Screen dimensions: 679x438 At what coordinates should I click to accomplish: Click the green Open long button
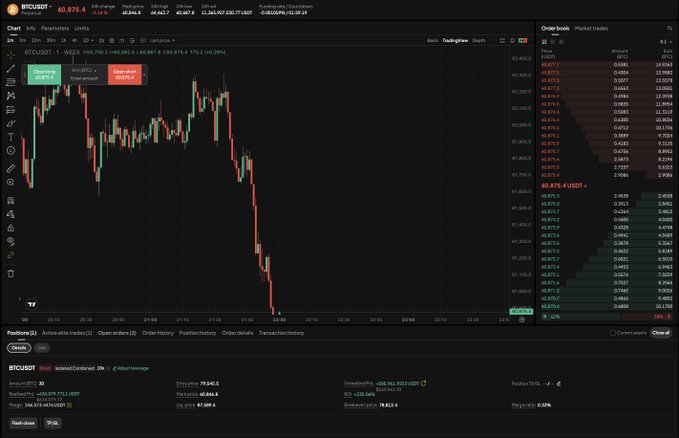click(44, 75)
